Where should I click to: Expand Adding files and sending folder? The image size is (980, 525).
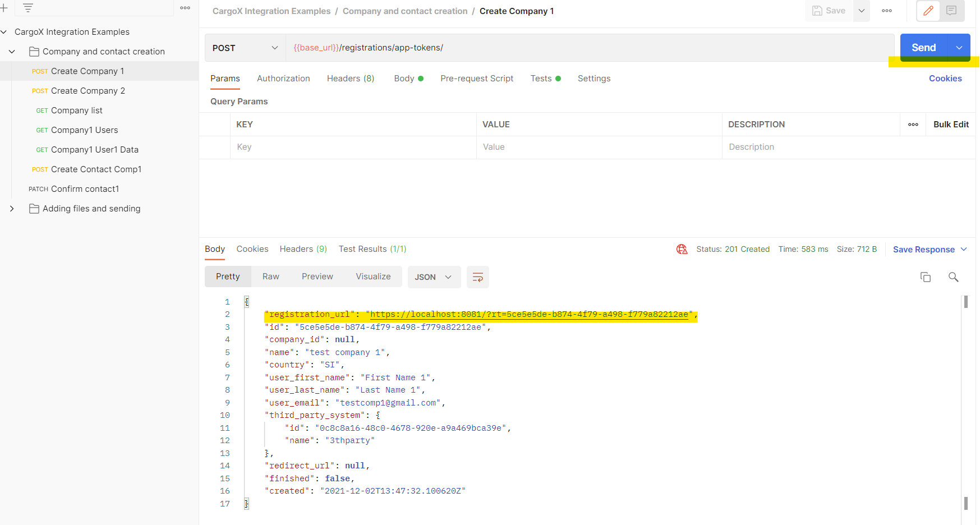point(12,209)
